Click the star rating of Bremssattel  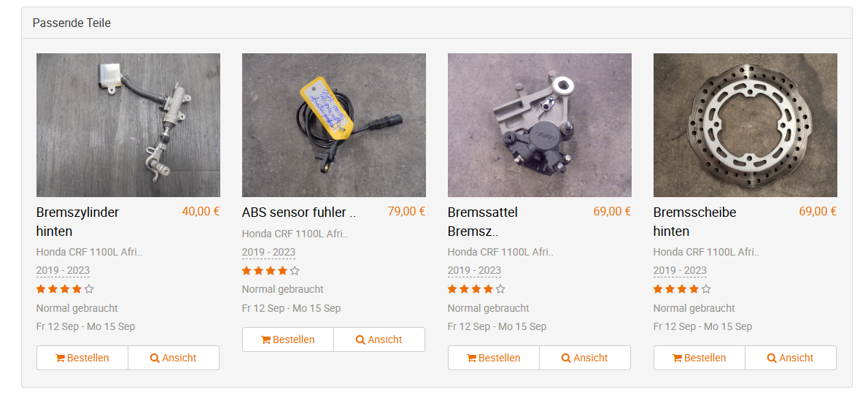[x=476, y=289]
